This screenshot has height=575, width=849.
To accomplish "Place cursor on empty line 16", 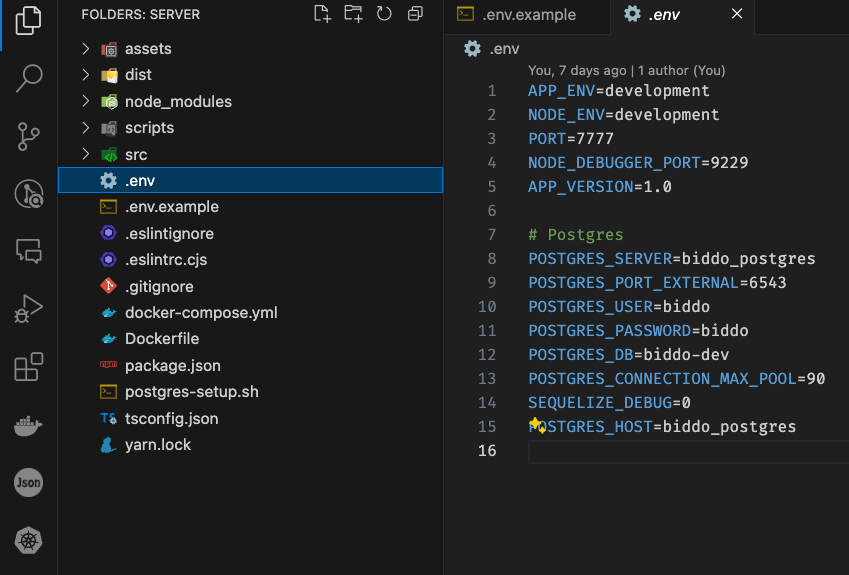I will click(688, 451).
